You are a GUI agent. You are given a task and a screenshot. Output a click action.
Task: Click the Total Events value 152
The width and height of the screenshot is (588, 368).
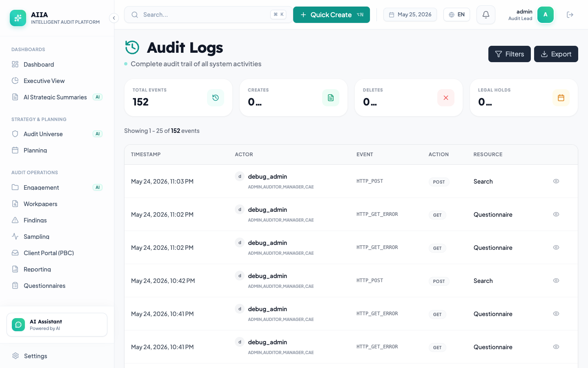coord(140,102)
